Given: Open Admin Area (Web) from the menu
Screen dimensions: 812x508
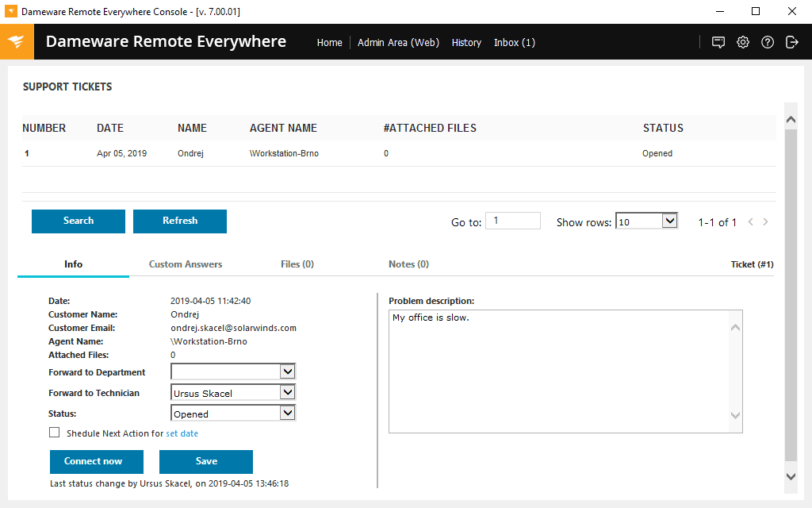Looking at the screenshot, I should coord(398,43).
